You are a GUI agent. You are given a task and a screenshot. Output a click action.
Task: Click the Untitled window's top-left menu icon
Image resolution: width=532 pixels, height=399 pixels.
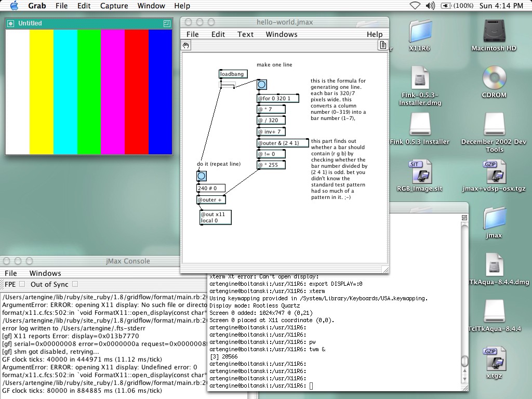click(x=11, y=23)
